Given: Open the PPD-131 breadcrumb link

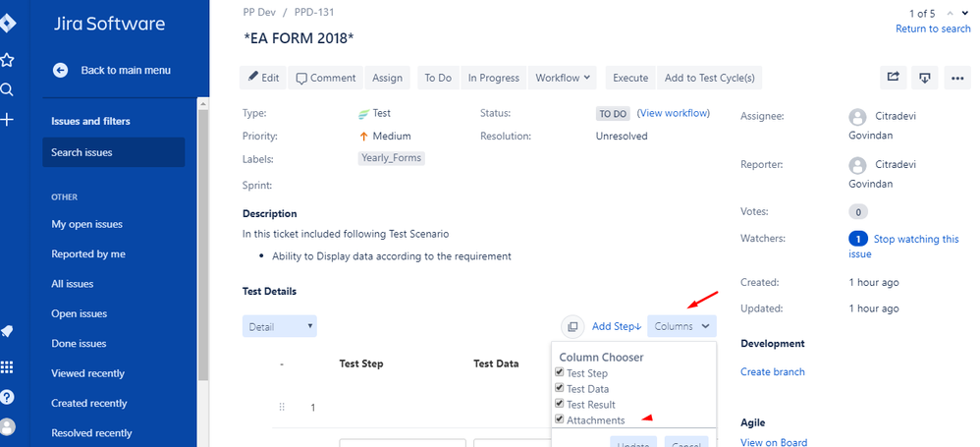Looking at the screenshot, I should (x=314, y=13).
